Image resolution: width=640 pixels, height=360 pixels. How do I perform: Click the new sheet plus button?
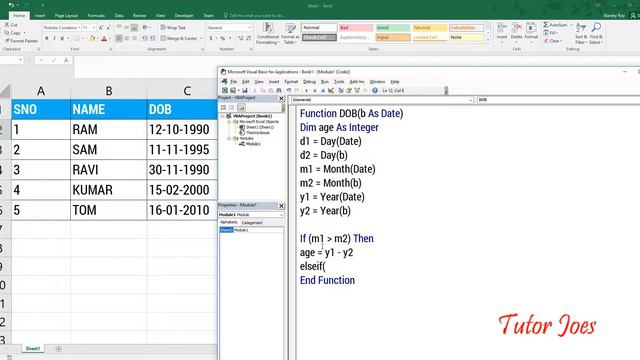coord(58,349)
